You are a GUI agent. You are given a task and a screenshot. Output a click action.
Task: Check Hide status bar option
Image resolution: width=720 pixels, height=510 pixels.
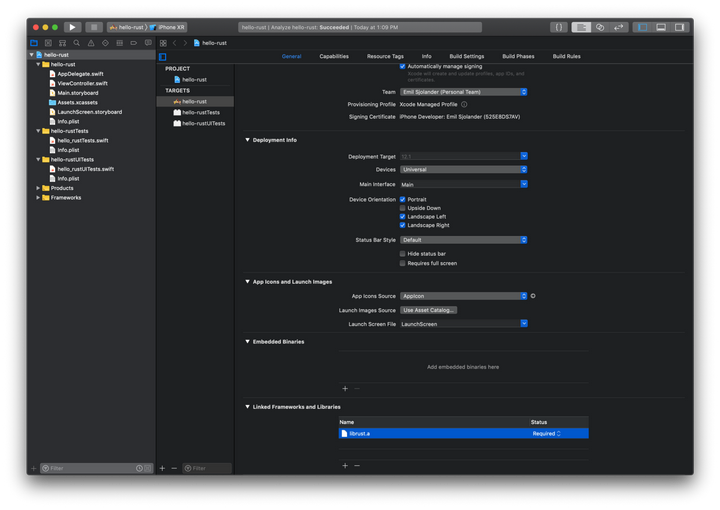pyautogui.click(x=403, y=254)
